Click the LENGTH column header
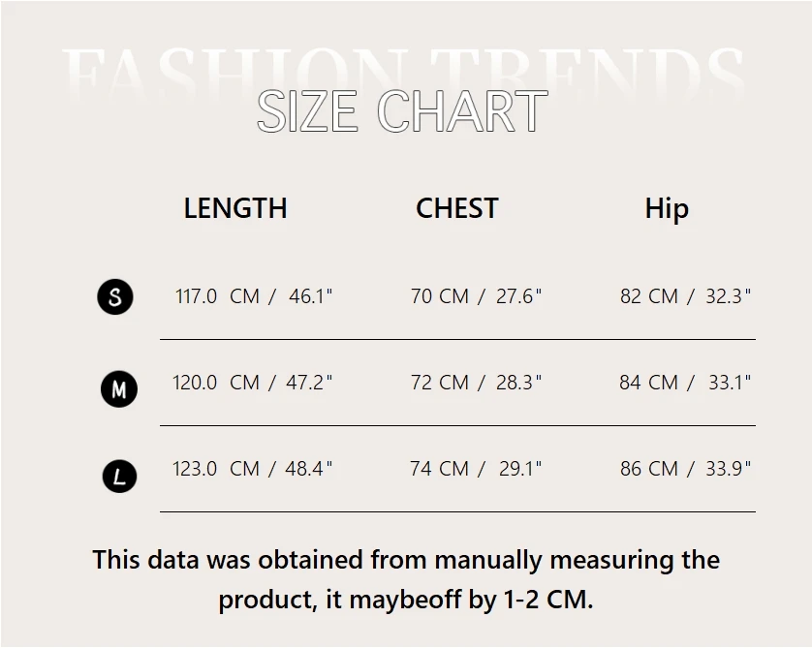Viewport: 812px width, 648px height. point(235,208)
